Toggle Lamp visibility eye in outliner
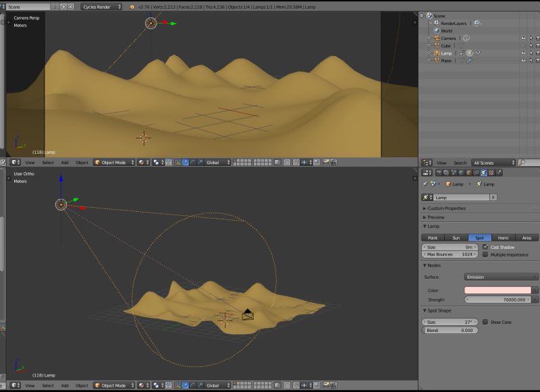Image resolution: width=540 pixels, height=392 pixels. [x=524, y=53]
